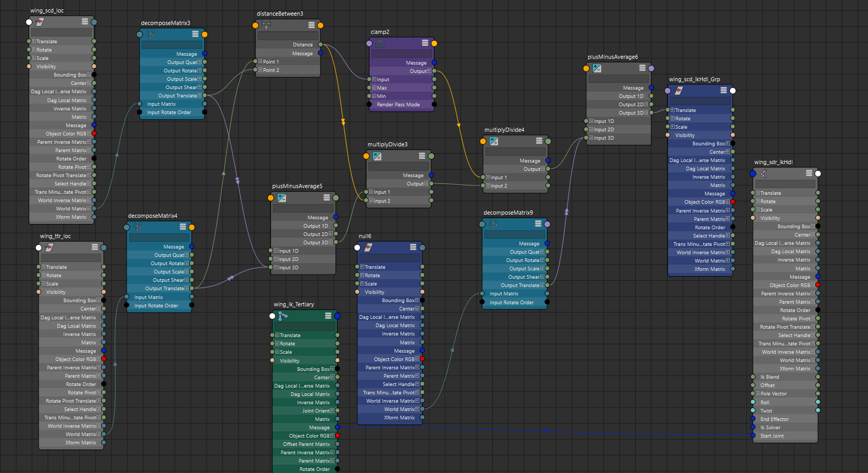Click Render Pass Mode attribute on clamp2
The width and height of the screenshot is (868, 473).
point(398,105)
